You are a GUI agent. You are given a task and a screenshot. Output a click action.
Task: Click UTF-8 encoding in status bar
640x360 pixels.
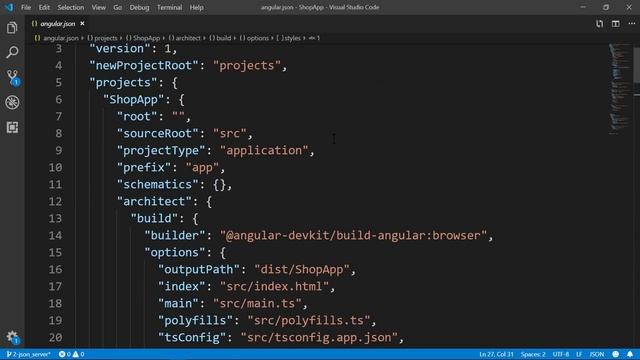(x=561, y=354)
